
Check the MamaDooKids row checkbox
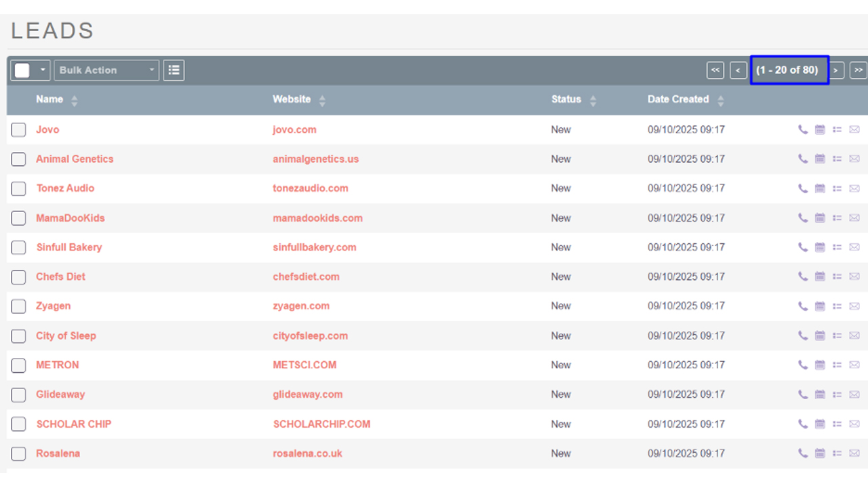coord(18,218)
